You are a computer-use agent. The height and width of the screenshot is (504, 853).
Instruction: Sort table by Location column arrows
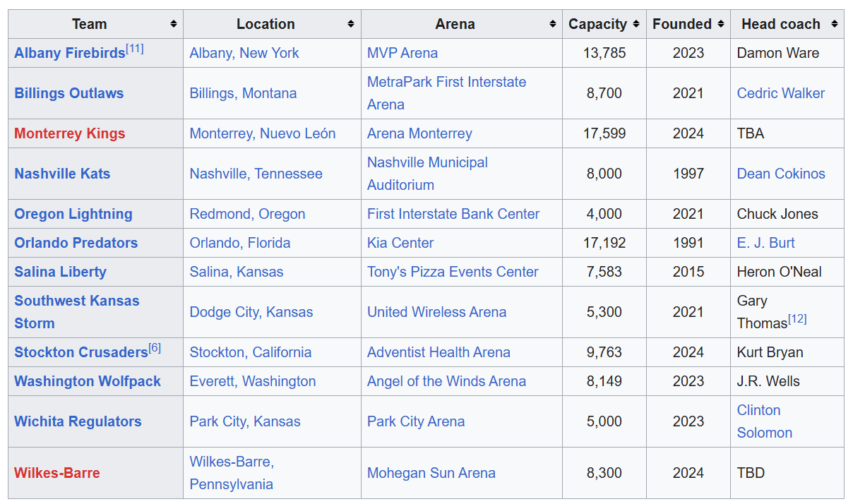click(351, 24)
